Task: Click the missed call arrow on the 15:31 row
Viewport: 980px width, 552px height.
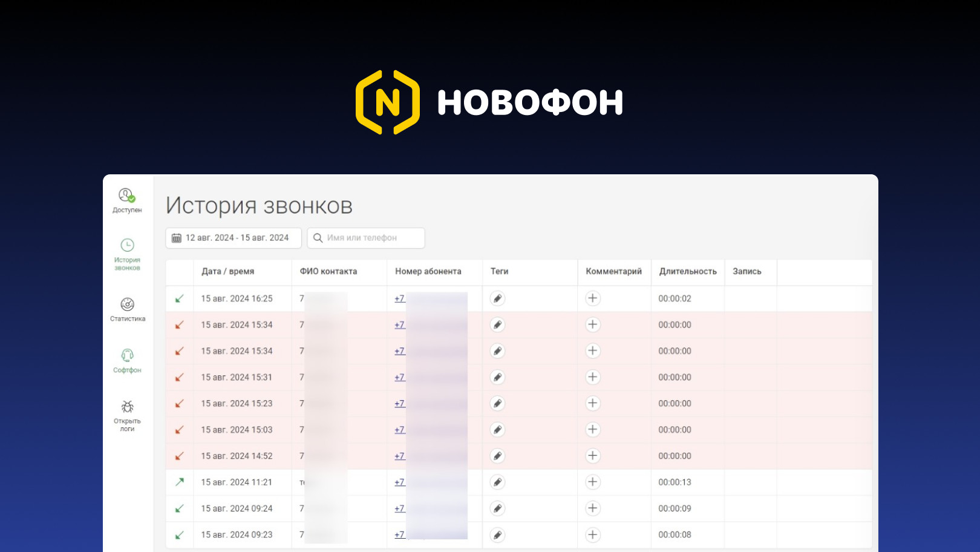Action: tap(179, 377)
